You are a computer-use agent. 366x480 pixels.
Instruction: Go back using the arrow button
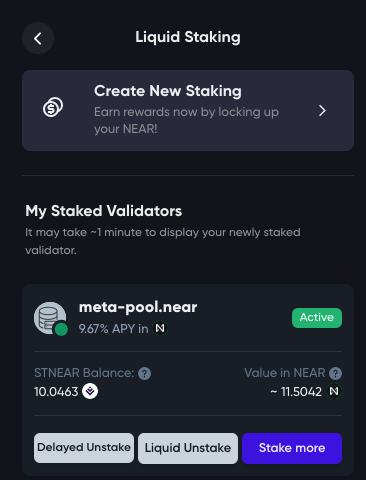(38, 38)
